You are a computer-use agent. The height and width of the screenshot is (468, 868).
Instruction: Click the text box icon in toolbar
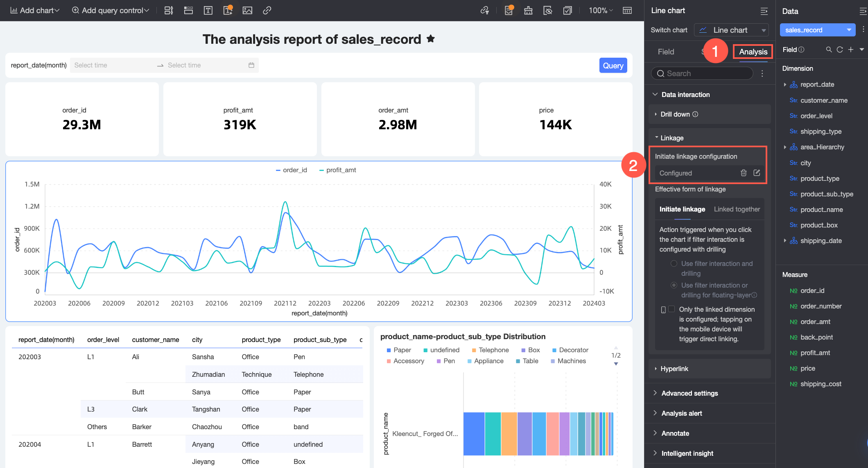click(208, 11)
